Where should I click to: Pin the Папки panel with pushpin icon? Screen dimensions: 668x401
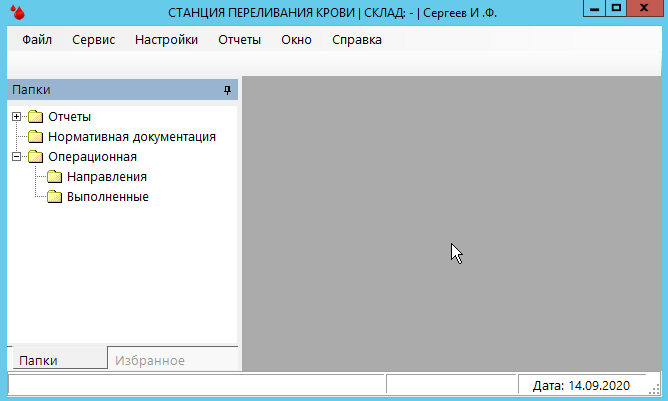tap(227, 90)
